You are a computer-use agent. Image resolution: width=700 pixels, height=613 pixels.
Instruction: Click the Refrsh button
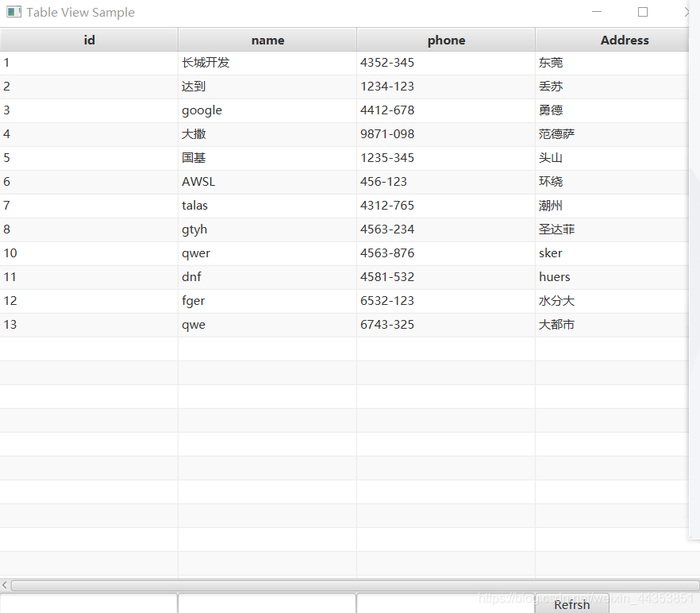pyautogui.click(x=571, y=604)
